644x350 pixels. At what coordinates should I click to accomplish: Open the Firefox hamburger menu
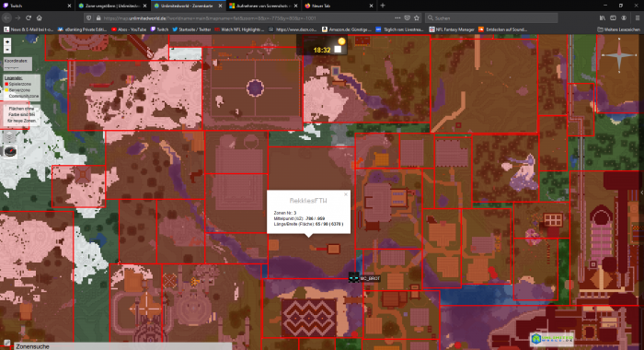coord(638,18)
